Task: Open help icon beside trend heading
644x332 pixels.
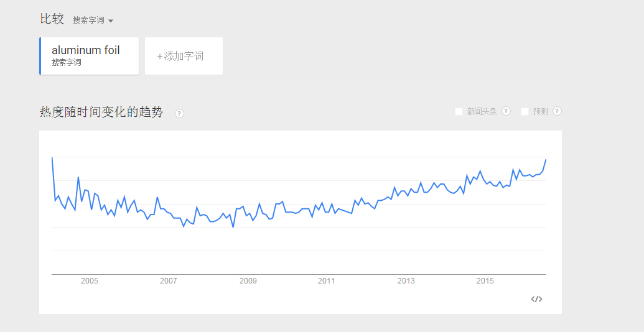Action: (179, 114)
